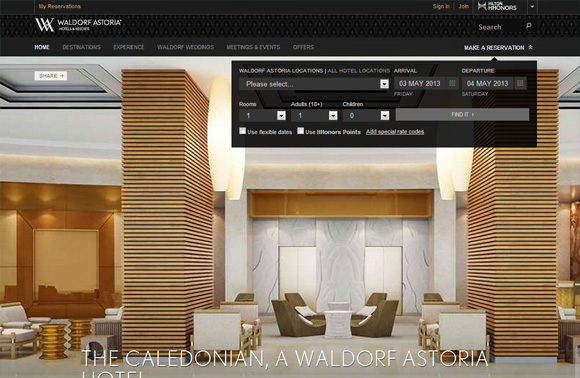Open the Offers menu
The width and height of the screenshot is (580, 378).
pos(303,47)
